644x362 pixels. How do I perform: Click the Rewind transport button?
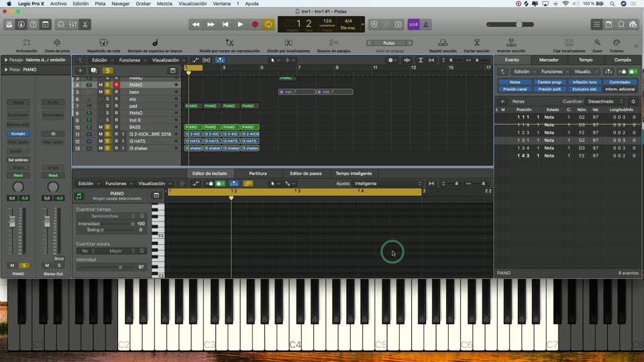196,25
